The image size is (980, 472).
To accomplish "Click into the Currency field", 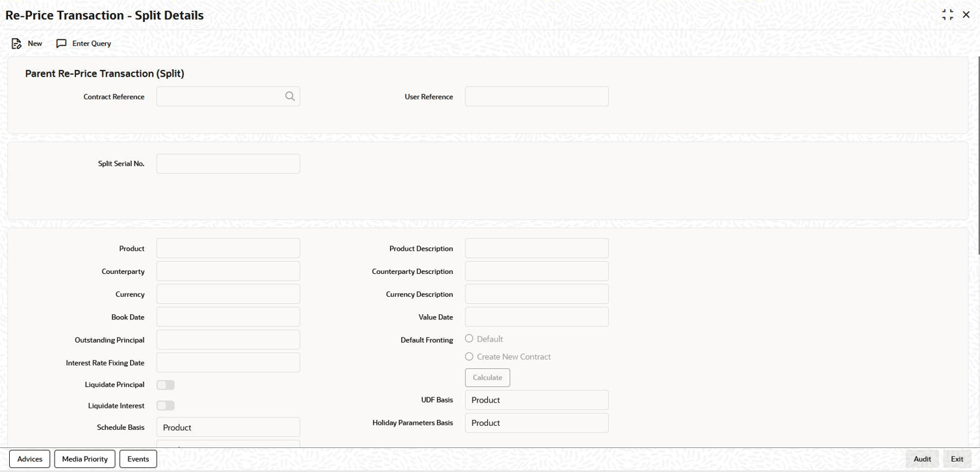I will [x=228, y=294].
